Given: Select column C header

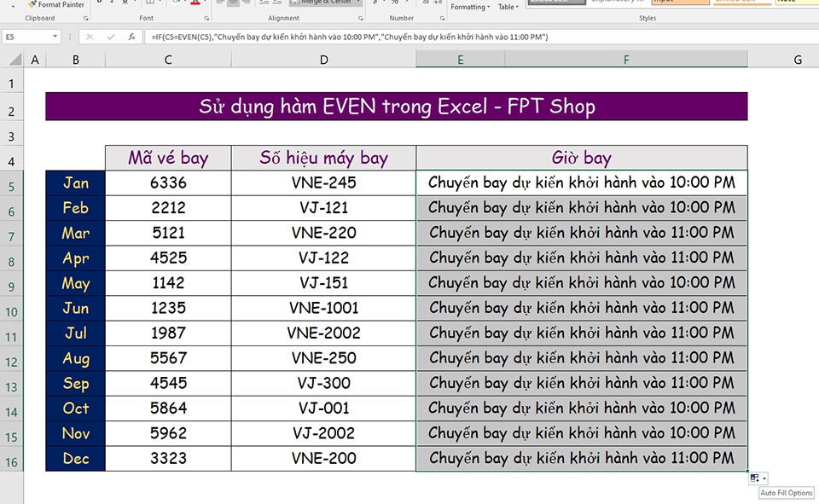Looking at the screenshot, I should point(168,60).
